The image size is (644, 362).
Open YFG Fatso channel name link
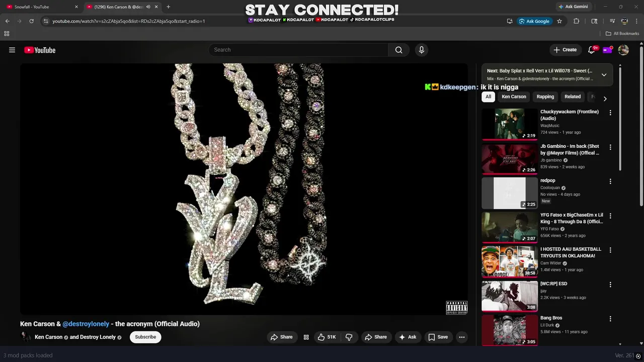click(549, 229)
